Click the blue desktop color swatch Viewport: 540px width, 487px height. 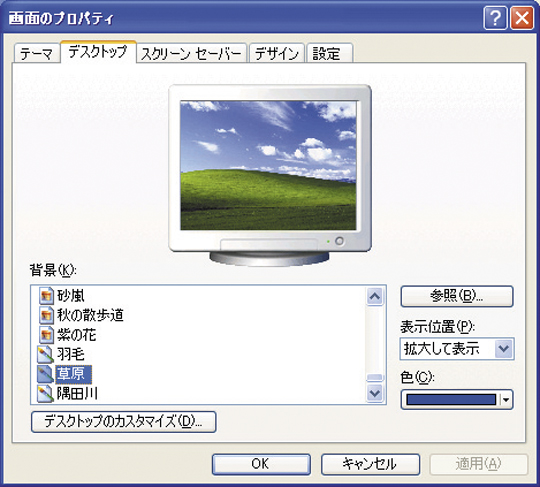450,400
